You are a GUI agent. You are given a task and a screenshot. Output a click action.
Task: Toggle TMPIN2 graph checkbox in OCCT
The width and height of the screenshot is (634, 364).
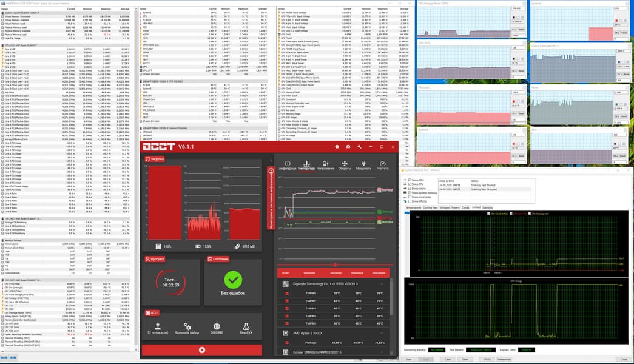click(287, 301)
